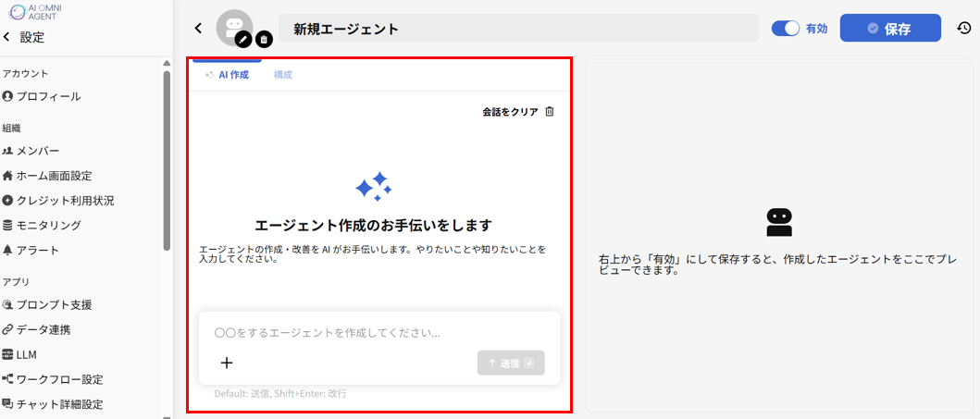Click the trash icon on agent avatar
Image resolution: width=980 pixels, height=419 pixels.
click(x=264, y=39)
